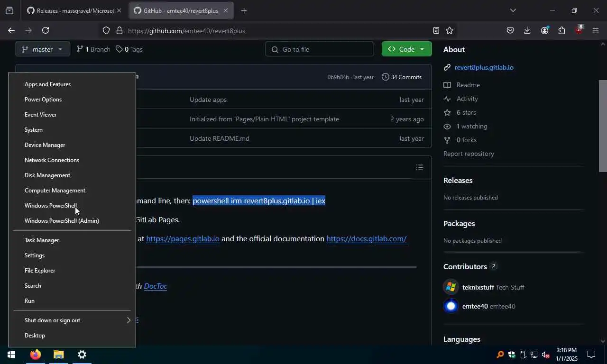
Task: Click the shield tracking protection icon
Action: tap(106, 30)
